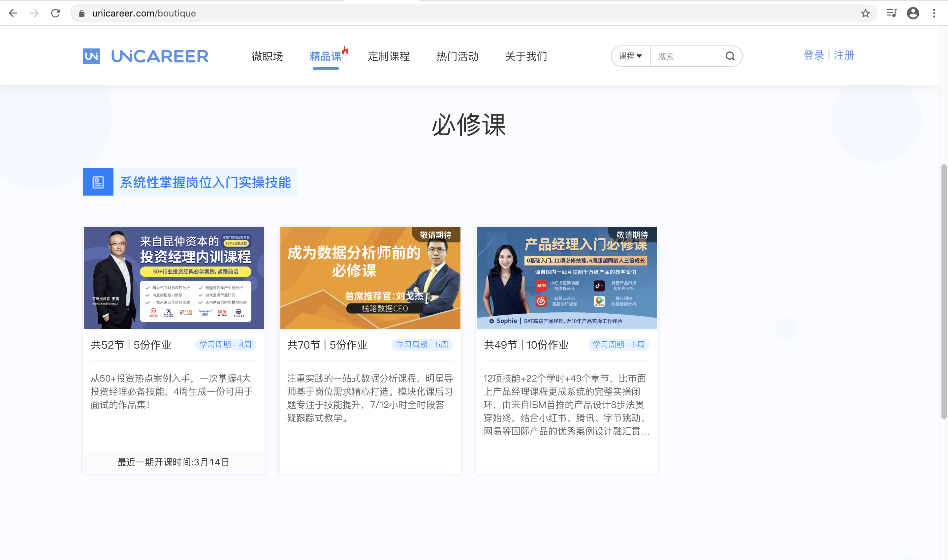Open the 热门活动 nav item

pyautogui.click(x=458, y=56)
